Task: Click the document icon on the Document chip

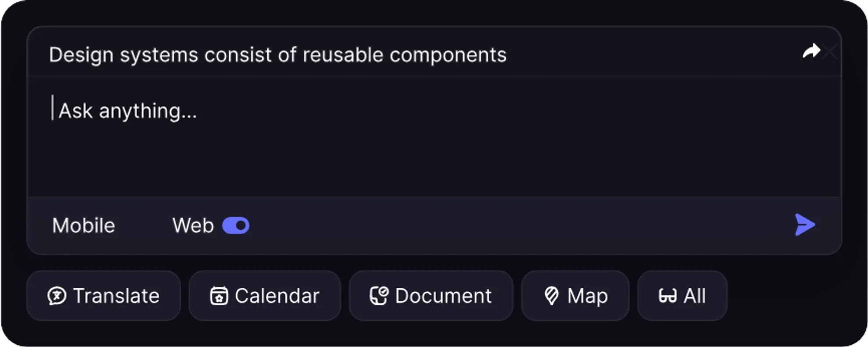Action: pyautogui.click(x=379, y=296)
